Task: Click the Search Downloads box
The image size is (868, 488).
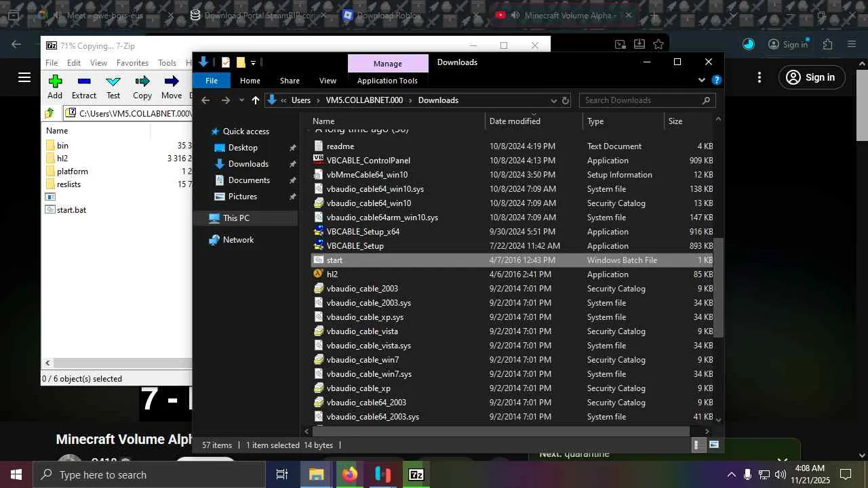Action: (647, 100)
